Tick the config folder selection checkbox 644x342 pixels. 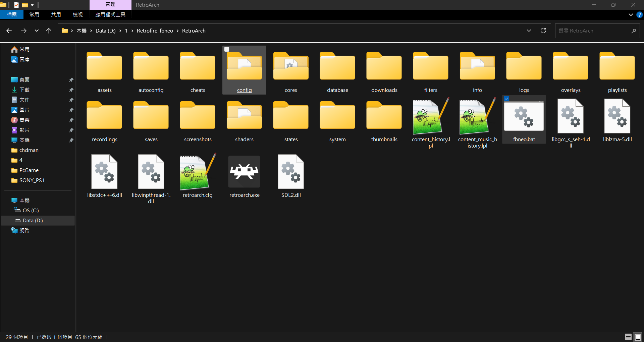pos(227,49)
